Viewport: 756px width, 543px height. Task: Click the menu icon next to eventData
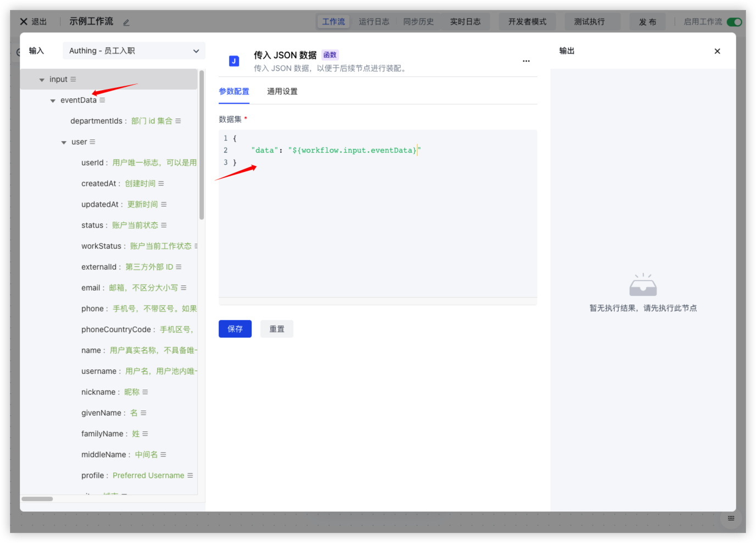click(102, 100)
